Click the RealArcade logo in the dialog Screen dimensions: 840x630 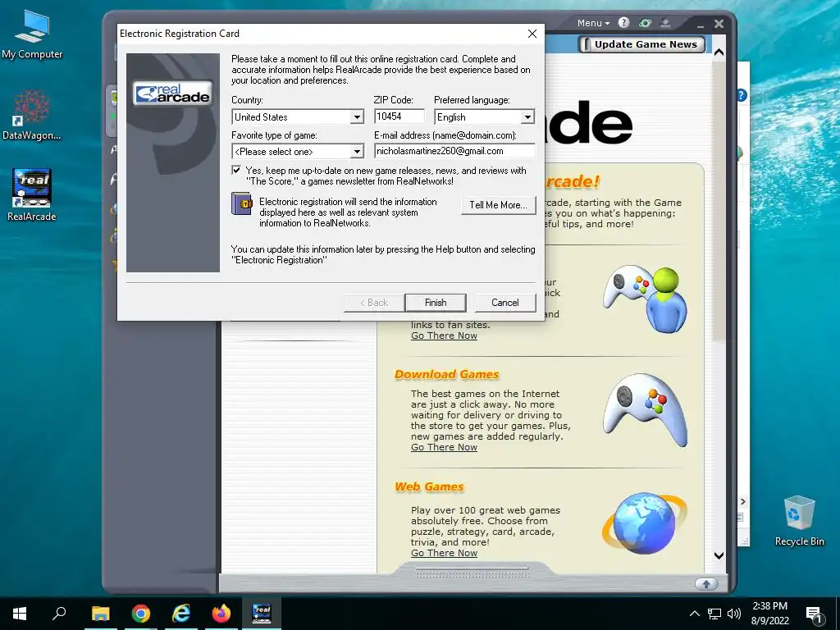pos(172,94)
